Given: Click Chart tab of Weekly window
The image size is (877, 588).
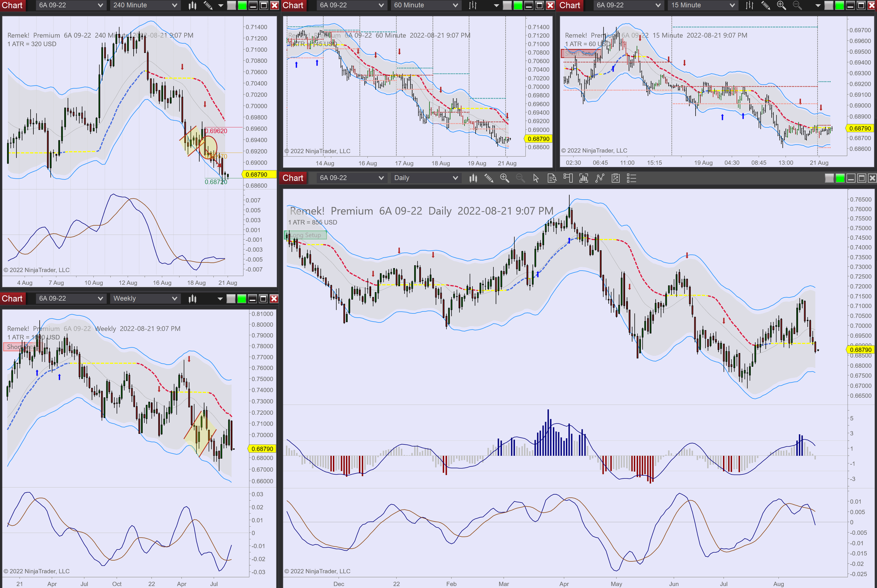Looking at the screenshot, I should (x=12, y=299).
